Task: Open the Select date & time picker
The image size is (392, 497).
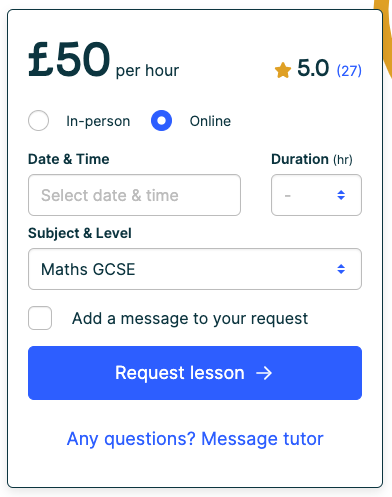Action: [134, 195]
